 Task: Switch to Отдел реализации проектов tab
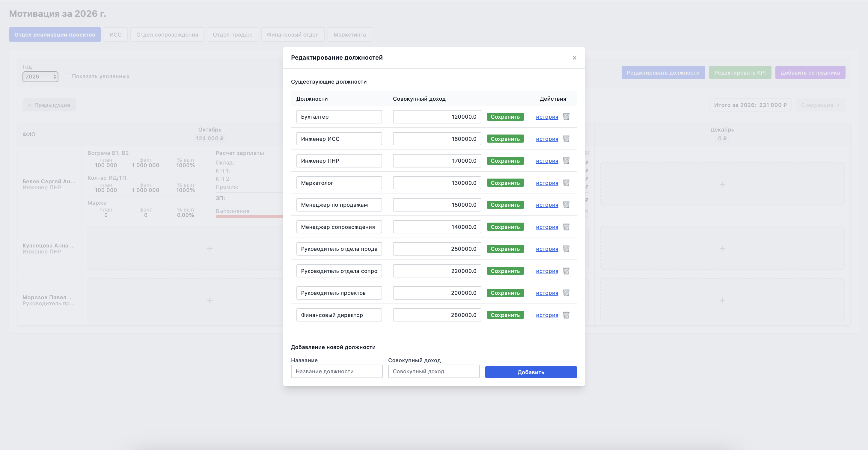55,35
